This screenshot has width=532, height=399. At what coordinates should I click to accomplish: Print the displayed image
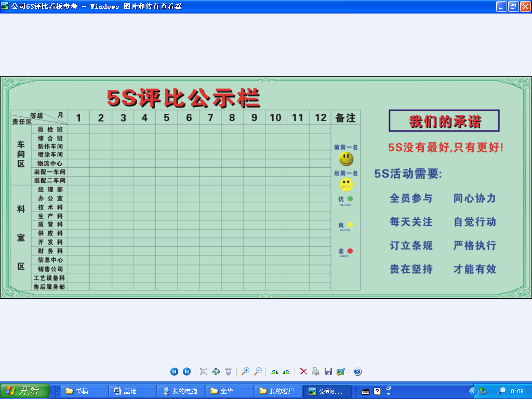[x=315, y=371]
